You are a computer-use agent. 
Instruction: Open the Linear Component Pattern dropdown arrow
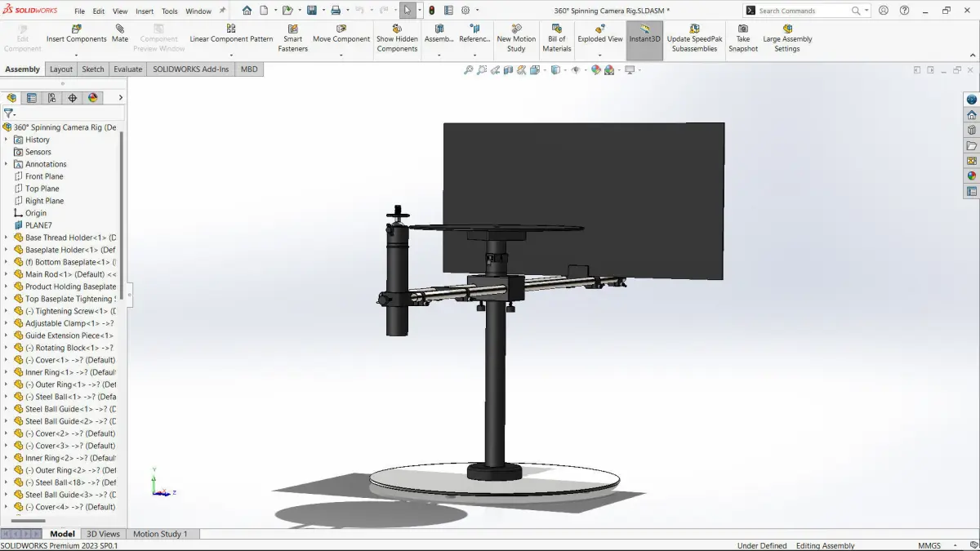pos(231,56)
